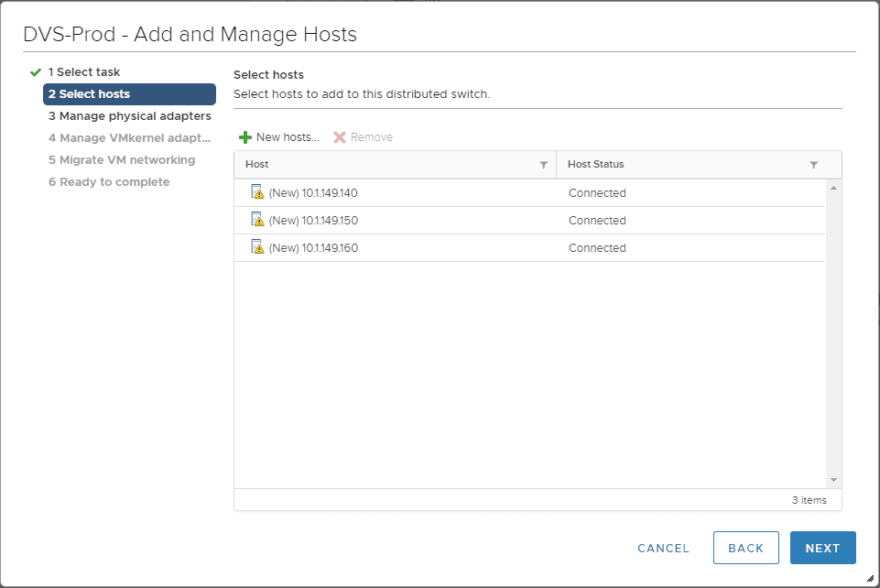Click the green checkmark on Select task step
Viewport: 880px width, 588px height.
pyautogui.click(x=35, y=71)
